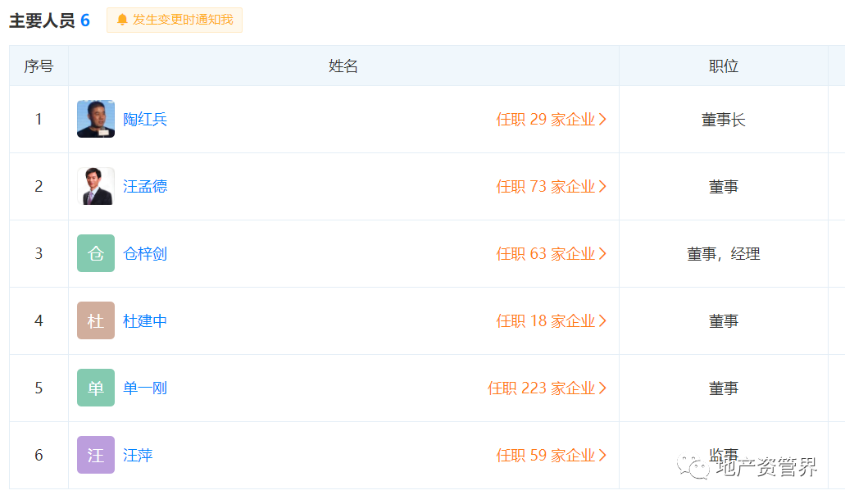
Task: Open 陶红兵's name link
Action: coord(145,120)
